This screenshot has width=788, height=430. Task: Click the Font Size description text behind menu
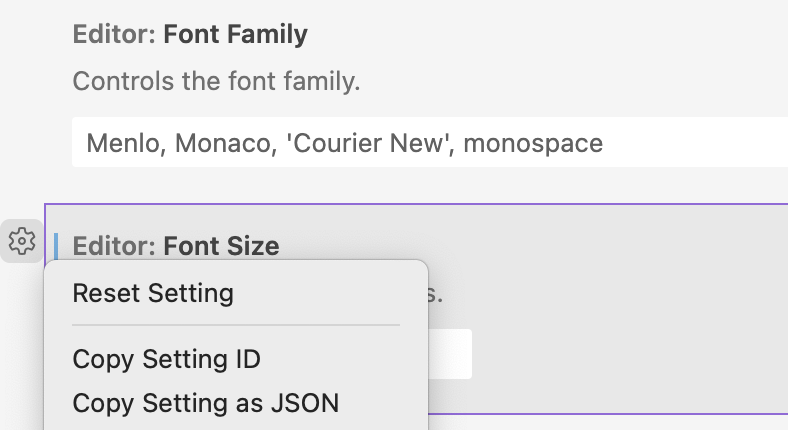click(436, 295)
